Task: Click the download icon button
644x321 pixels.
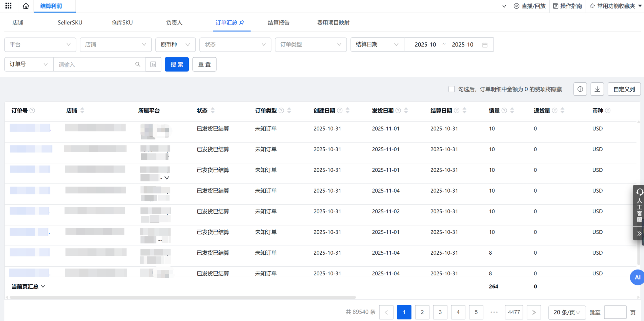Action: pos(597,89)
